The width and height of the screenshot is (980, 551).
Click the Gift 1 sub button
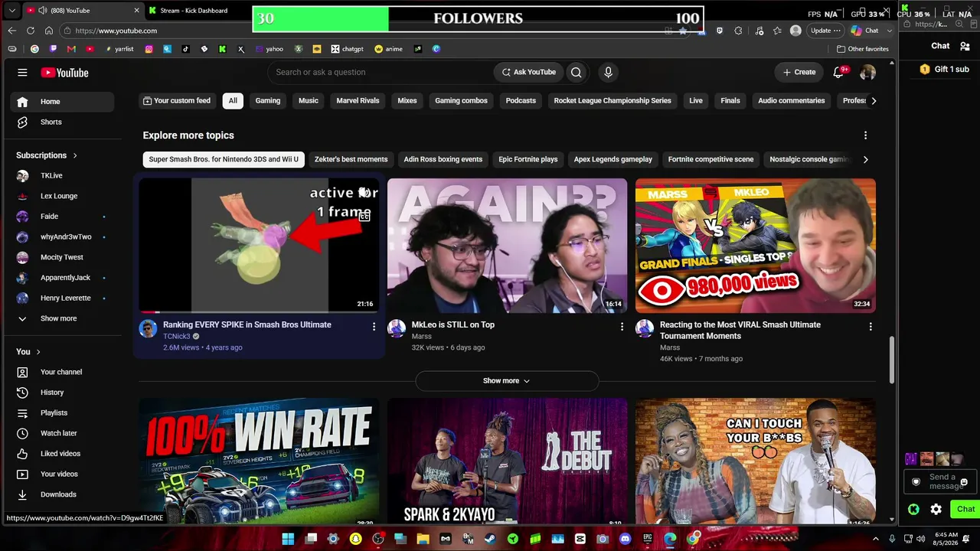pyautogui.click(x=944, y=69)
